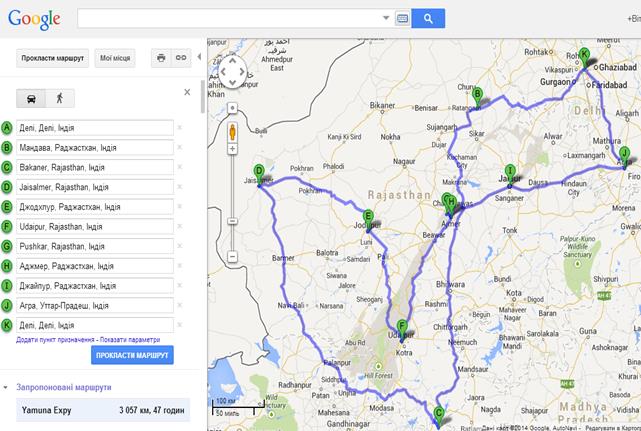Click map marker E at Jodhpur
The height and width of the screenshot is (431, 641).
(368, 220)
